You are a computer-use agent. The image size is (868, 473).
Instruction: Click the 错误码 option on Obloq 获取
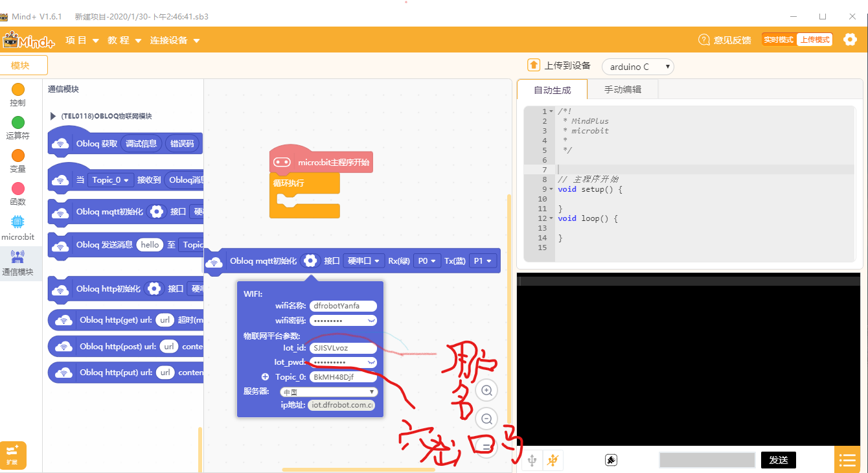(x=181, y=143)
